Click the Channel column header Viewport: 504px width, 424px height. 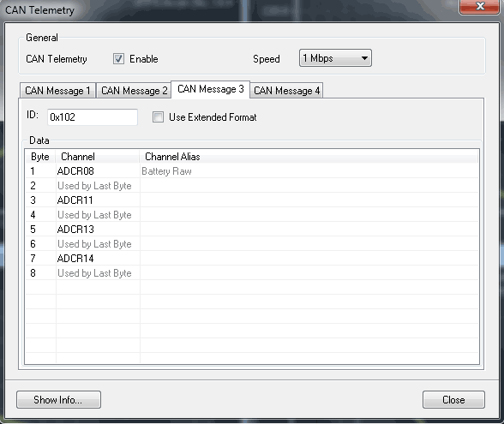click(98, 157)
